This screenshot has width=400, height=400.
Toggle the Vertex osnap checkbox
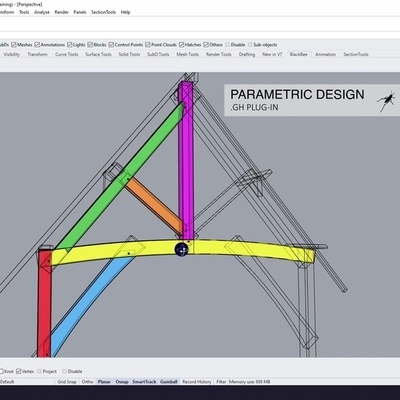click(19, 371)
